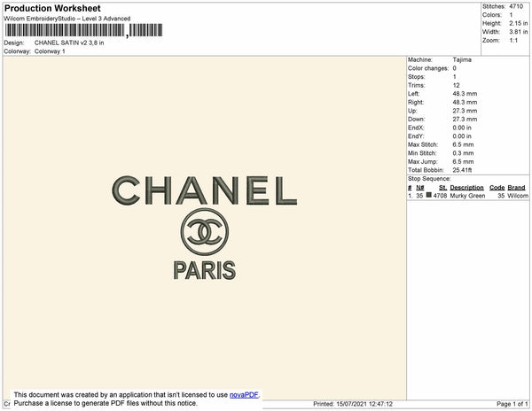
Task: Select the Width value 3.81 in
Action: click(x=519, y=32)
